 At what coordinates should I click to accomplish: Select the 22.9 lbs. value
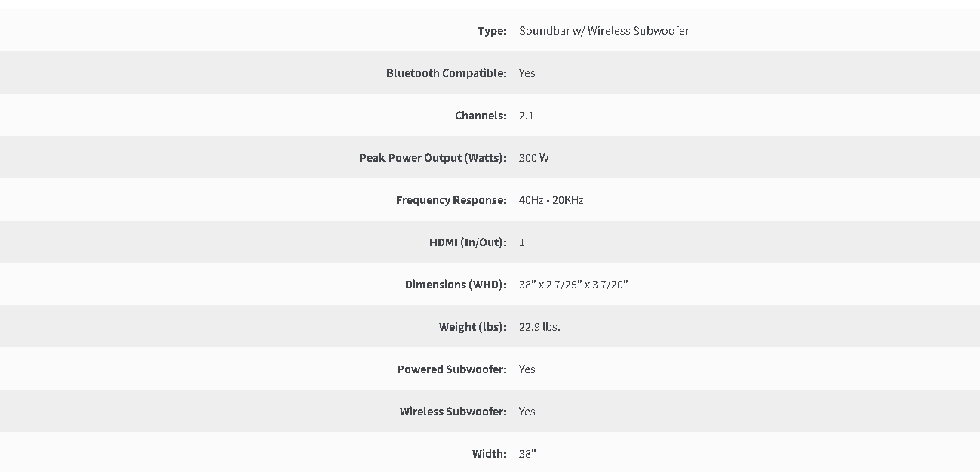point(539,327)
